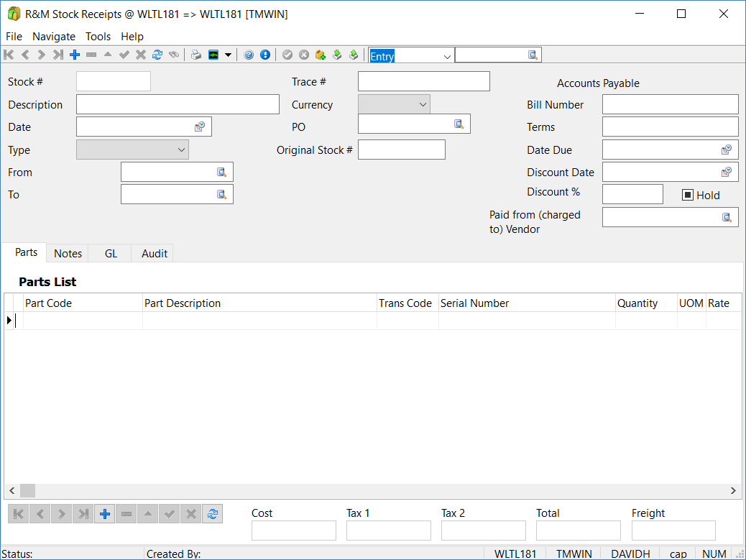This screenshot has width=746, height=560.
Task: Open the Navigate menu
Action: (54, 37)
